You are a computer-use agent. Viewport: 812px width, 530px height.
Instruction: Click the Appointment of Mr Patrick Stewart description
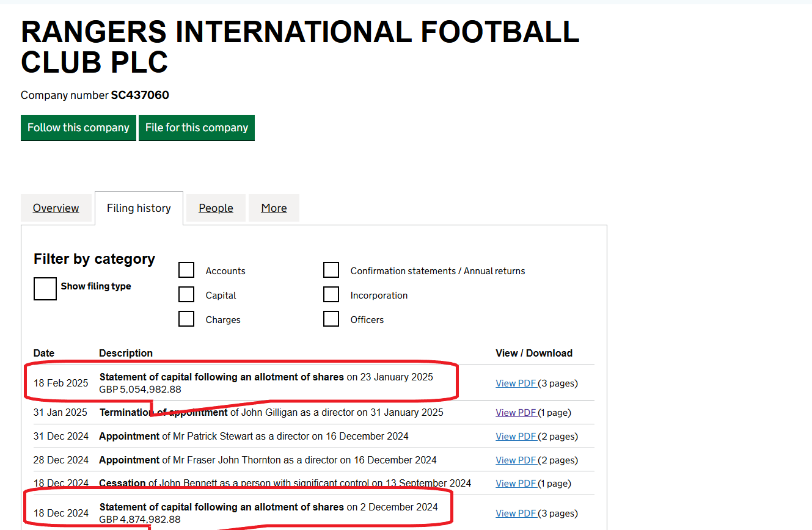[254, 437]
